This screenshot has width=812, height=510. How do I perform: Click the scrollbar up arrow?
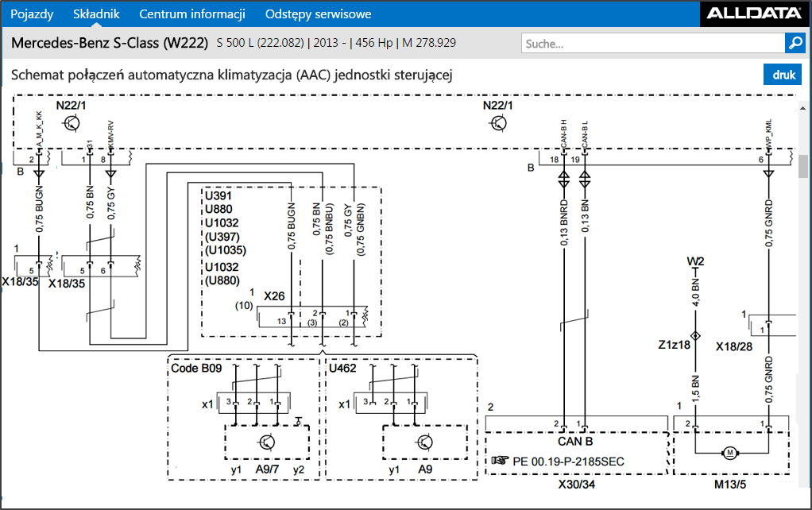point(803,108)
